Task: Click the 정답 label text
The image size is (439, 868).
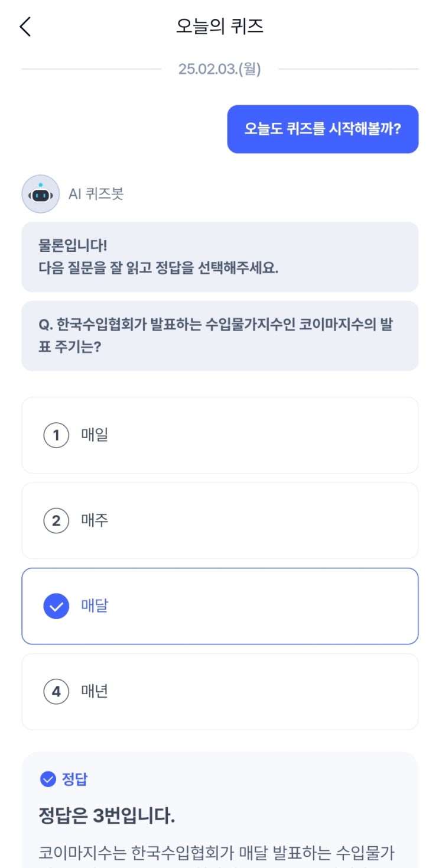Action: [74, 779]
